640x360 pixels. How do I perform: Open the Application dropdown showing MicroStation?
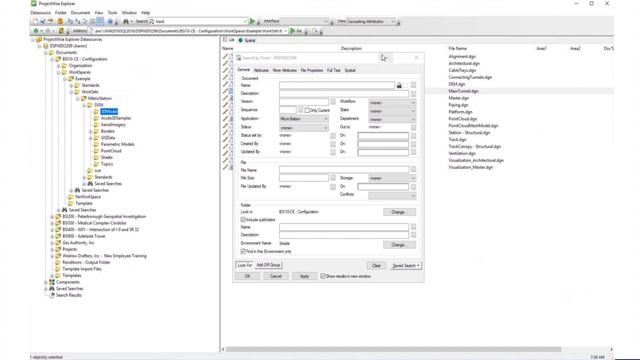coord(304,119)
